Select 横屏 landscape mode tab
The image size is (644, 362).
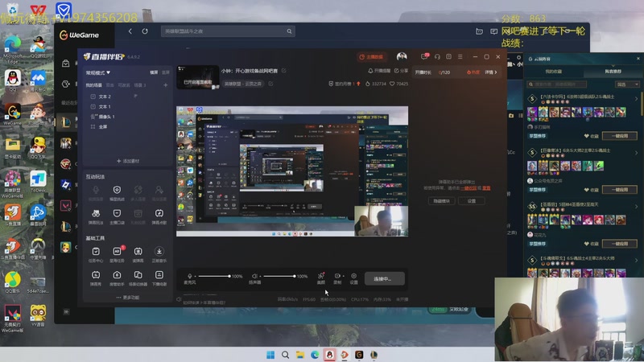(x=154, y=72)
